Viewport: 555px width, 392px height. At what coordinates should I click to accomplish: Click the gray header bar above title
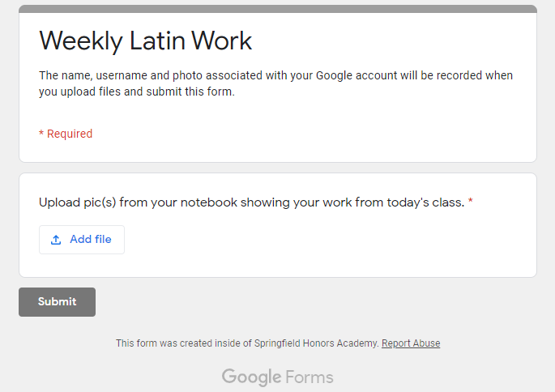(277, 9)
